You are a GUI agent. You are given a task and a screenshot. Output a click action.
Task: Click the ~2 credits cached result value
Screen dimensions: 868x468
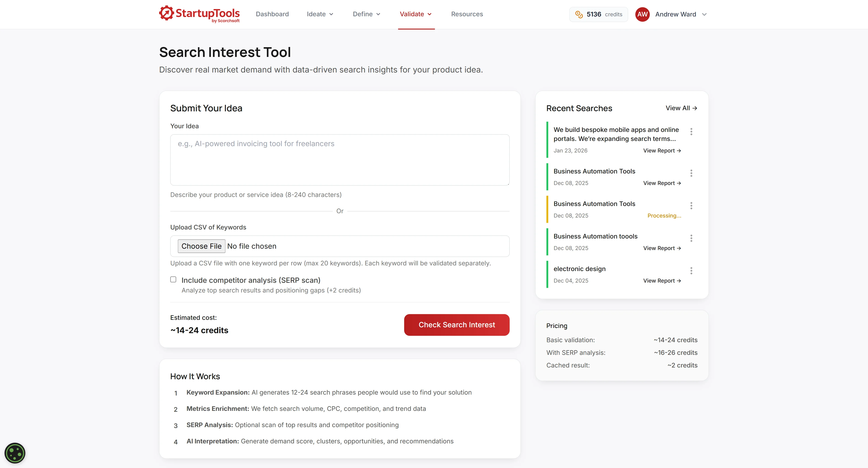[x=682, y=365]
